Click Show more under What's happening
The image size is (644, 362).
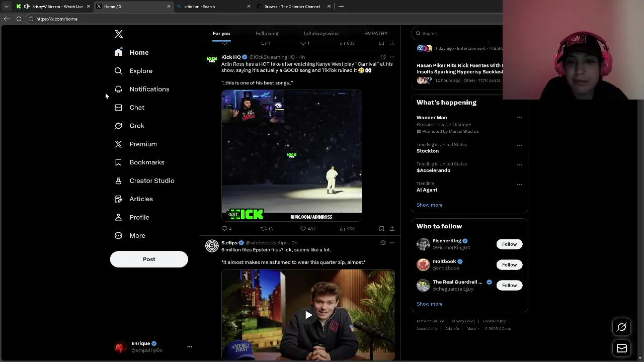(430, 205)
